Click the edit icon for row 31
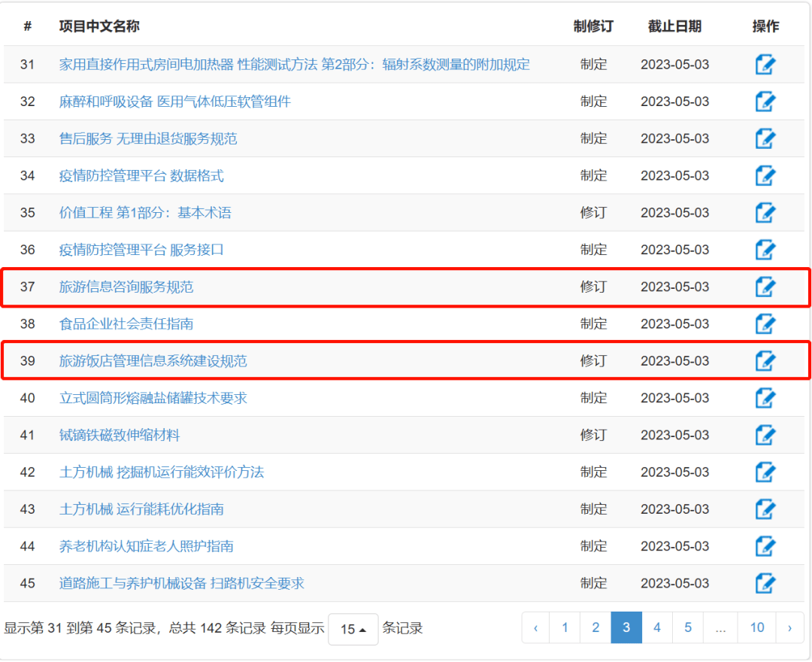The image size is (812, 662). pyautogui.click(x=765, y=65)
